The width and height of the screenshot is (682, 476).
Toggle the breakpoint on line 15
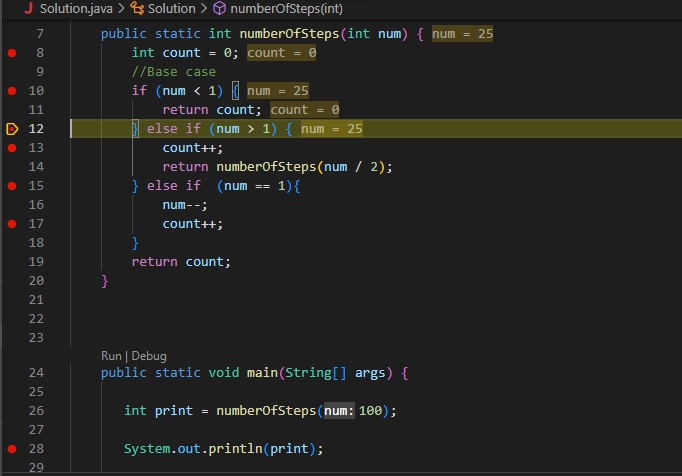pos(12,186)
